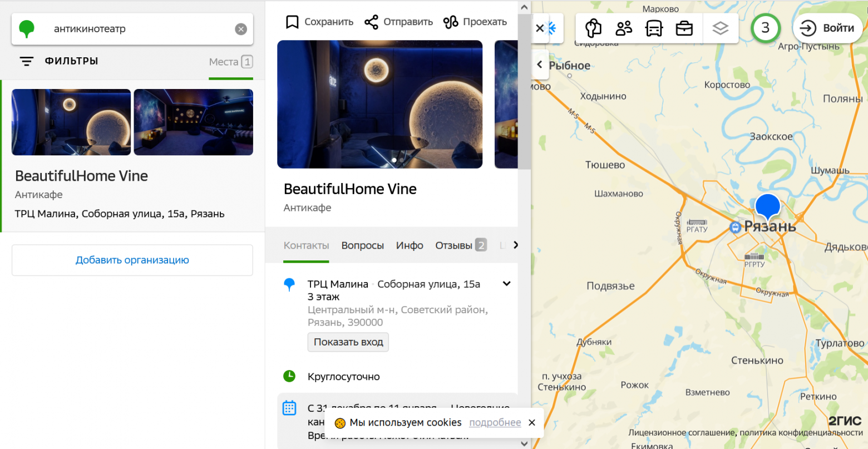Expand the address details chevron

tap(506, 284)
